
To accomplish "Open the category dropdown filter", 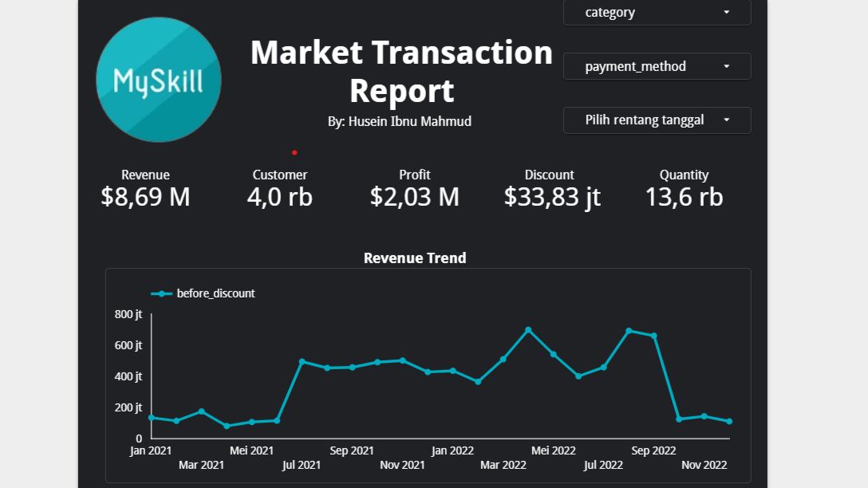I will pos(657,13).
